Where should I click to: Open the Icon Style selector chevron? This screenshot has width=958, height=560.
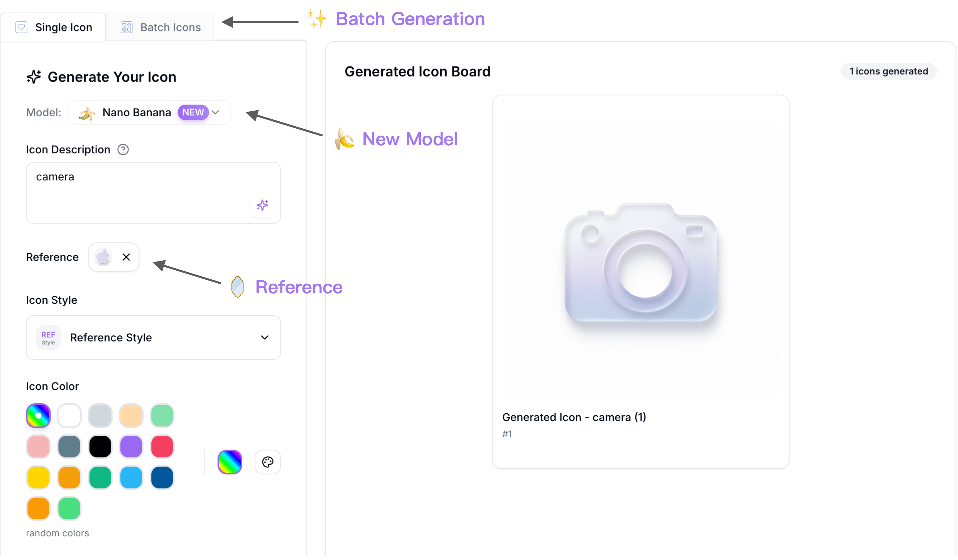pos(265,337)
